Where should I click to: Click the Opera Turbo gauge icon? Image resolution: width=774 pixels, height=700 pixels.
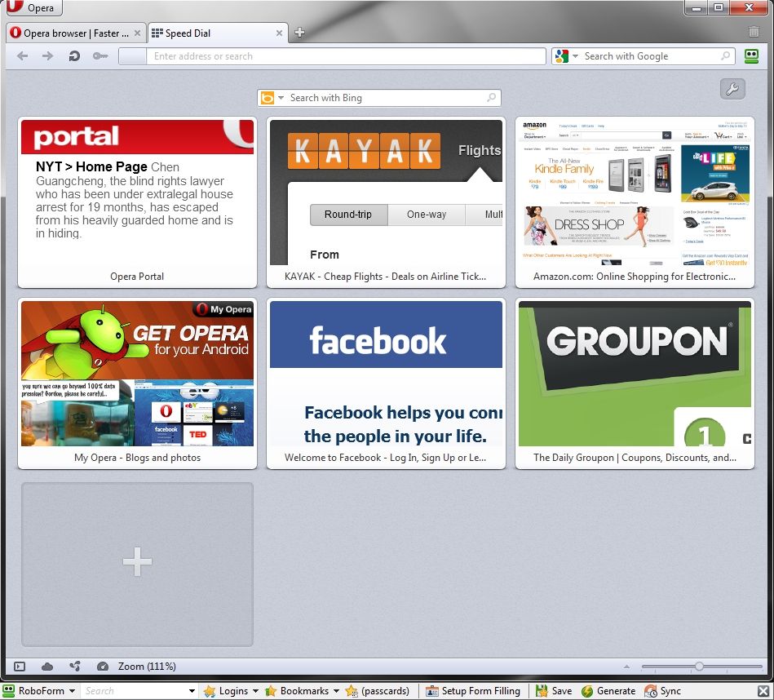tap(103, 667)
